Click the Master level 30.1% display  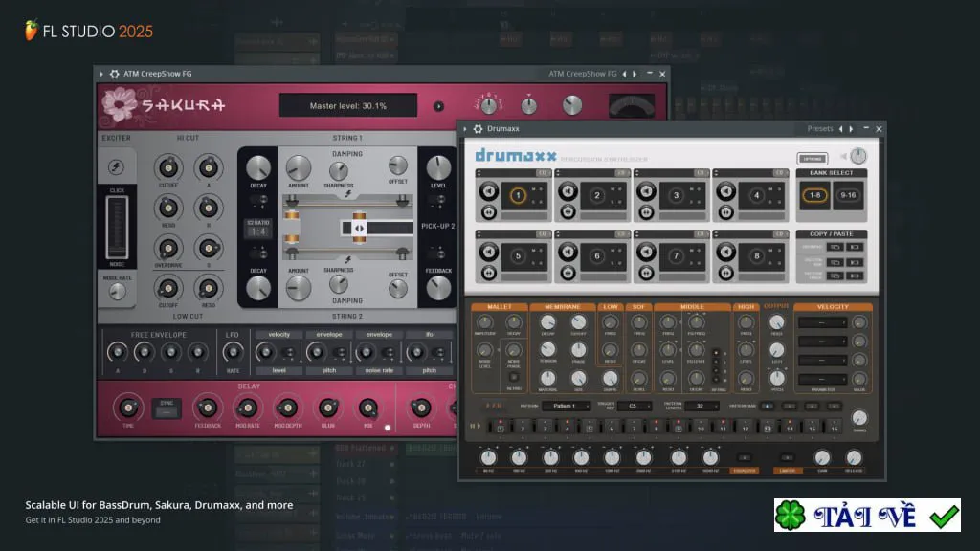tap(348, 106)
